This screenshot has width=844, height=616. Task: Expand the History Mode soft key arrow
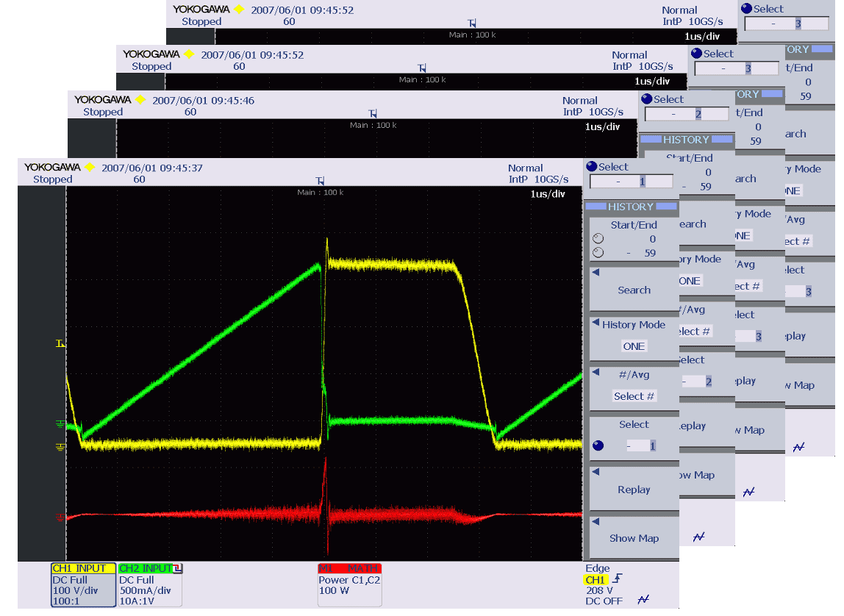596,323
